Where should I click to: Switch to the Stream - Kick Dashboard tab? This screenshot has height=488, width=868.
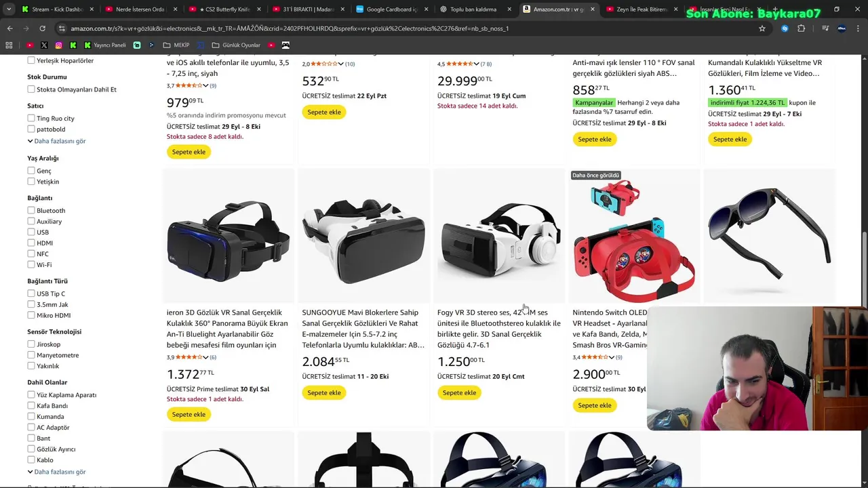[x=58, y=9]
